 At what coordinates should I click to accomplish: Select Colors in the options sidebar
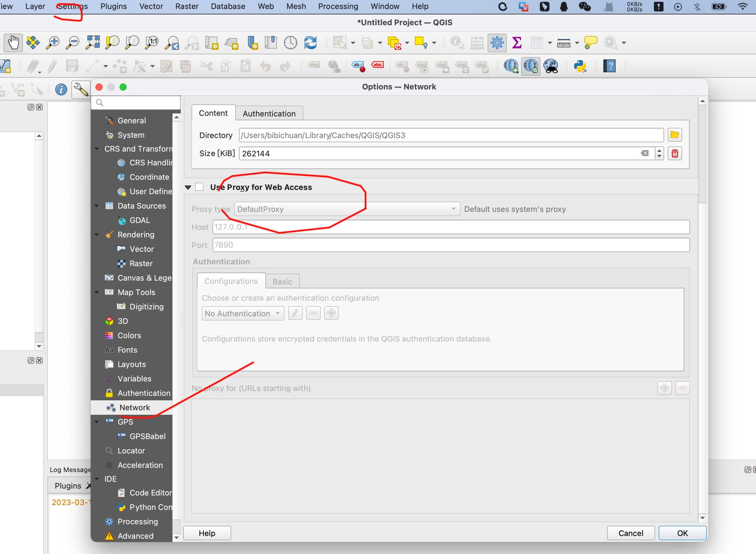coord(129,335)
